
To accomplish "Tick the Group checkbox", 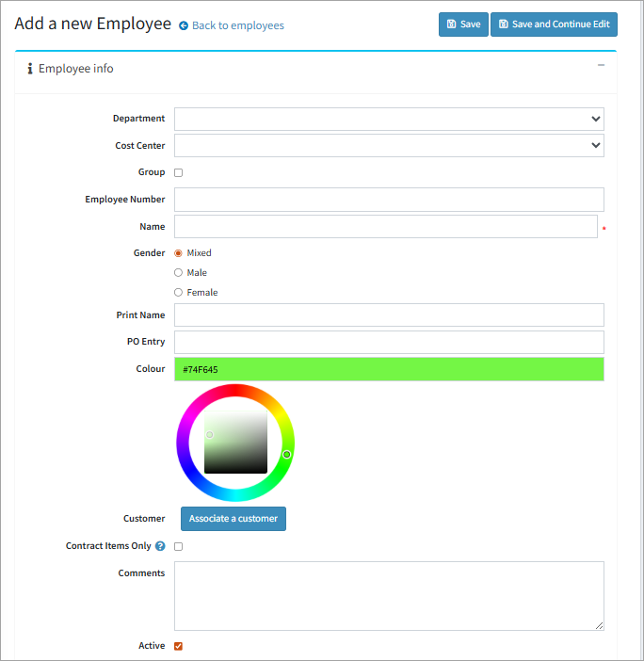I will [178, 172].
